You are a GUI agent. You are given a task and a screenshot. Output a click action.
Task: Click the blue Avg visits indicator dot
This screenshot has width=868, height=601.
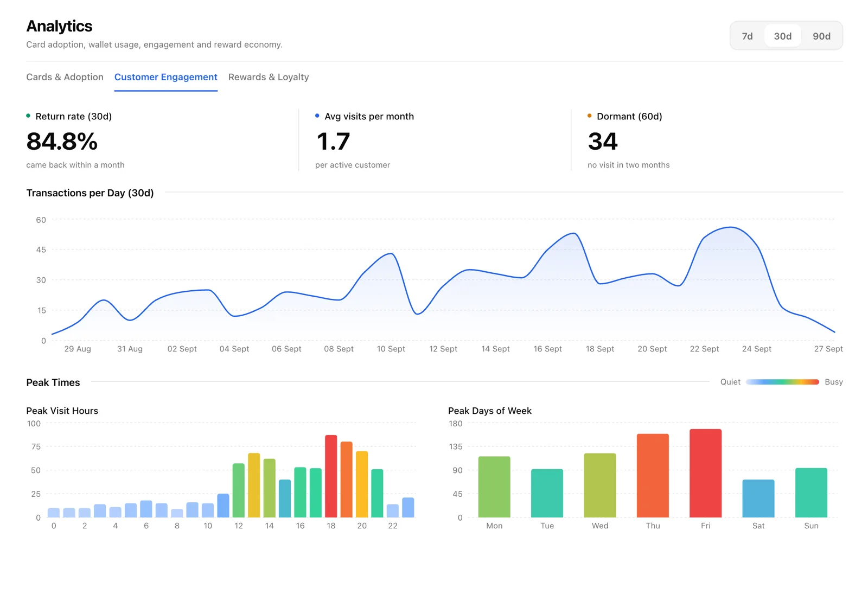pos(317,116)
